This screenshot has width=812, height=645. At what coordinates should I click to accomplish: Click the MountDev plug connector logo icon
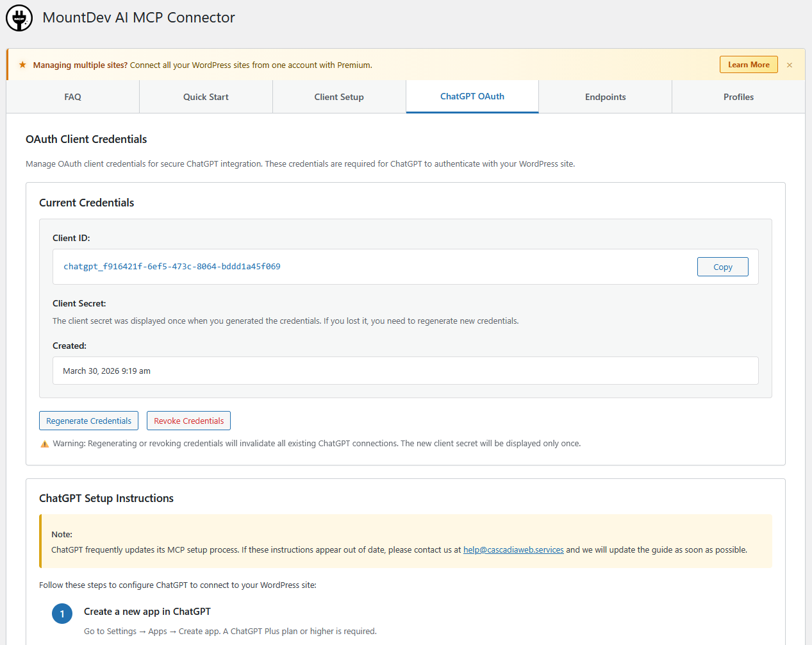pos(19,18)
